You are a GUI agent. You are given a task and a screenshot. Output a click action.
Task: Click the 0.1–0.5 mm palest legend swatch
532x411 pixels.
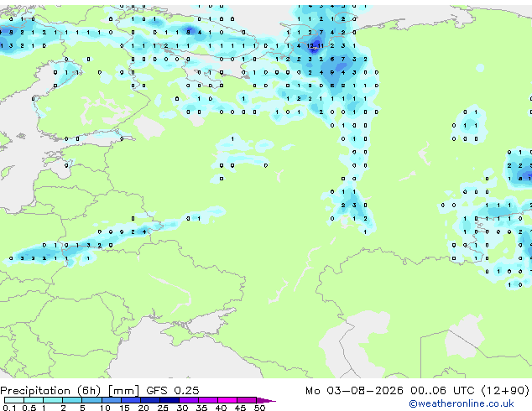coord(14,400)
